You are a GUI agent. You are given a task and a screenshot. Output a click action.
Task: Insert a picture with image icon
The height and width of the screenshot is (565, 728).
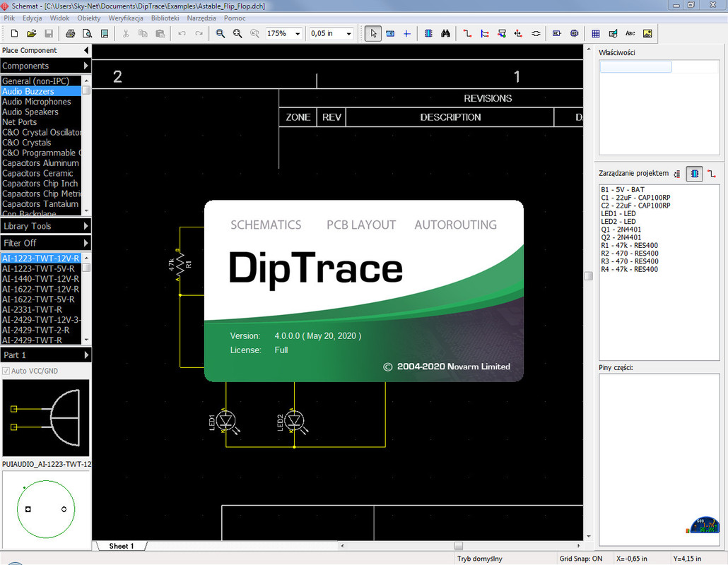click(x=647, y=33)
